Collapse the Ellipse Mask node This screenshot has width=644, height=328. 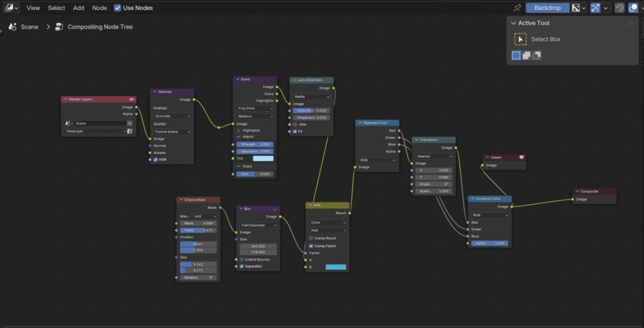181,200
